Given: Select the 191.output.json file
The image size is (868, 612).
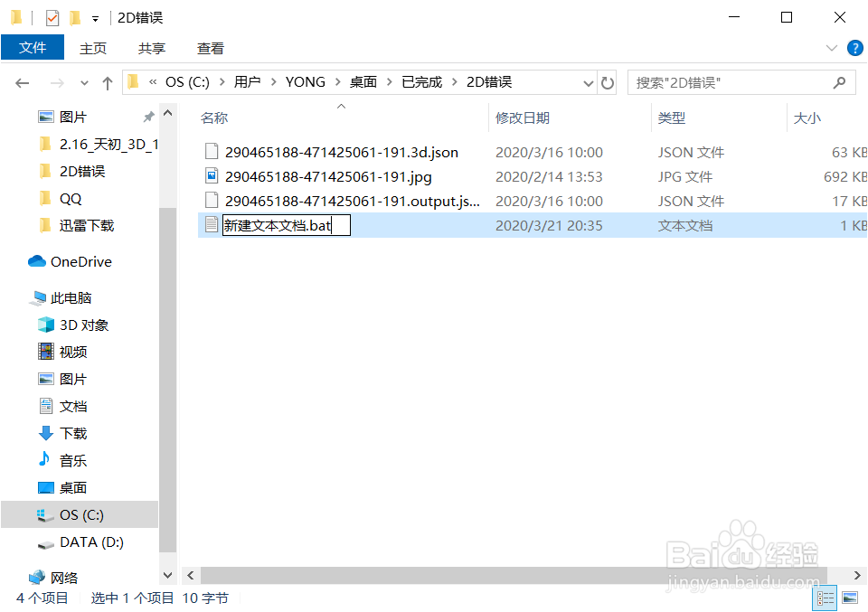Looking at the screenshot, I should click(352, 201).
